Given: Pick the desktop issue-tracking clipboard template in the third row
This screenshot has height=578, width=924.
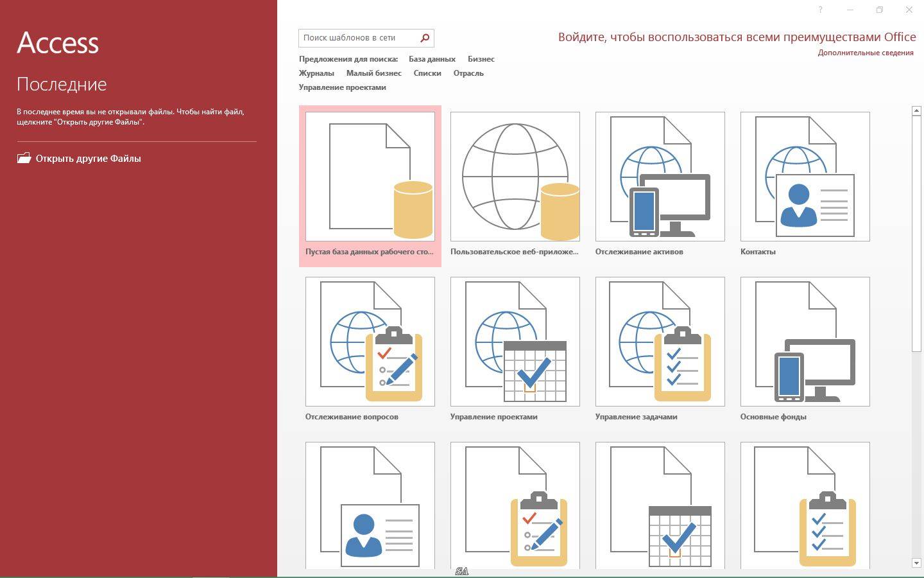Looking at the screenshot, I should click(x=515, y=505).
